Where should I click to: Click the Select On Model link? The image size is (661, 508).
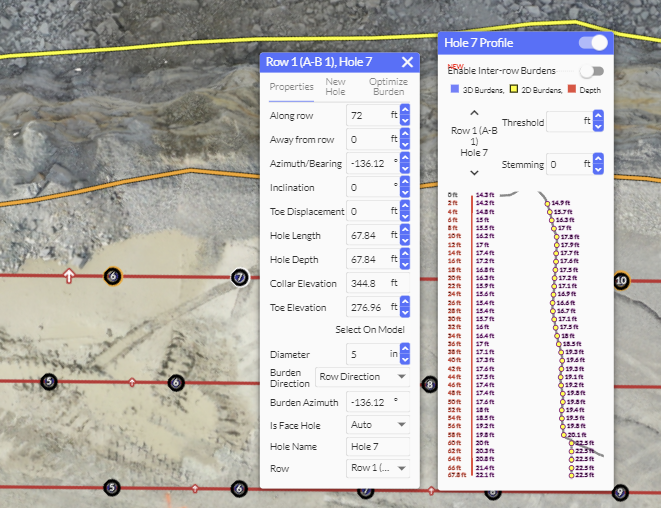tap(370, 330)
